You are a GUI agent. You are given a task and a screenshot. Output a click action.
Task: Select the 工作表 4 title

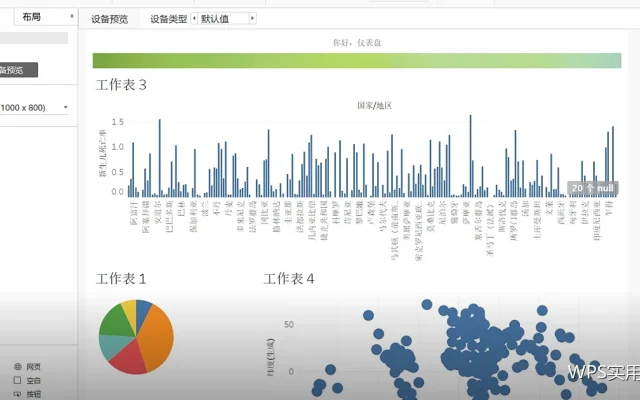289,279
